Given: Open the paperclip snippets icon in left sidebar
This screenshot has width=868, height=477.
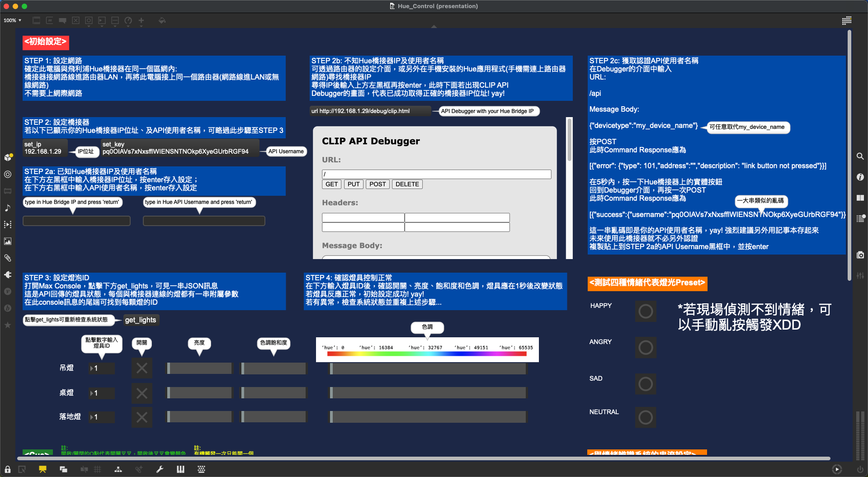Looking at the screenshot, I should pos(8,258).
